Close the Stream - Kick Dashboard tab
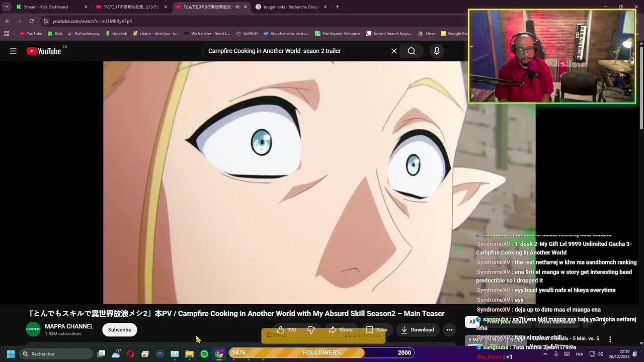Viewport: 644px width, 362px height. [86, 7]
